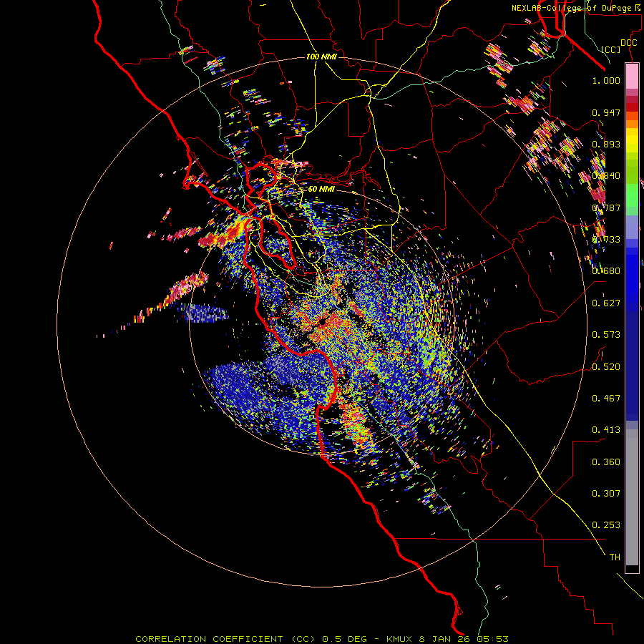Click the 0.413 scale value
The width and height of the screenshot is (644, 644).
[606, 430]
